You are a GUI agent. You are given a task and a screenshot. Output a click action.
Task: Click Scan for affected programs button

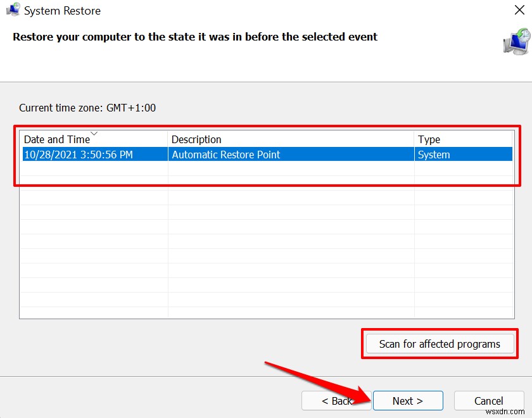click(x=440, y=344)
